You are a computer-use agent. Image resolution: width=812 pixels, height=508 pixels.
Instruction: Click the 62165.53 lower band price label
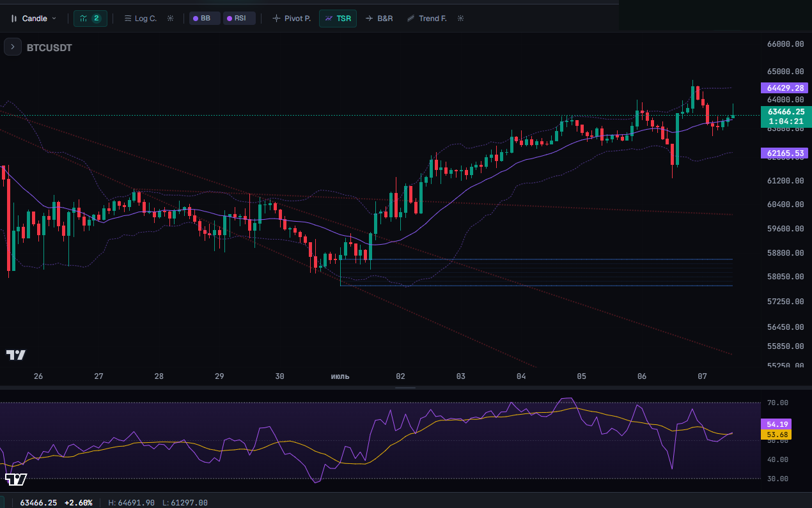(785, 153)
